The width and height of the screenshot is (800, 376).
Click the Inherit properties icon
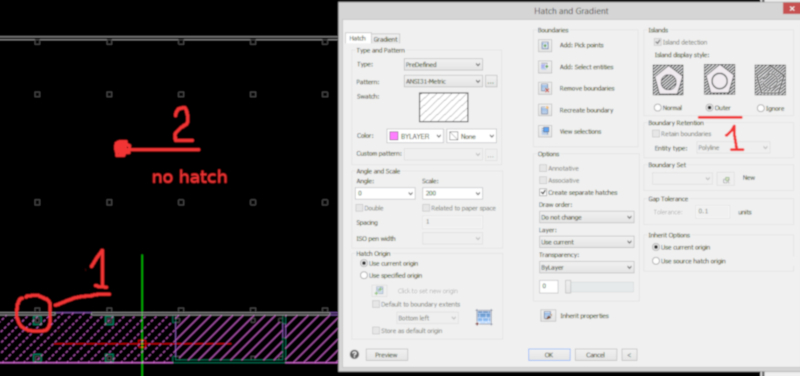548,315
